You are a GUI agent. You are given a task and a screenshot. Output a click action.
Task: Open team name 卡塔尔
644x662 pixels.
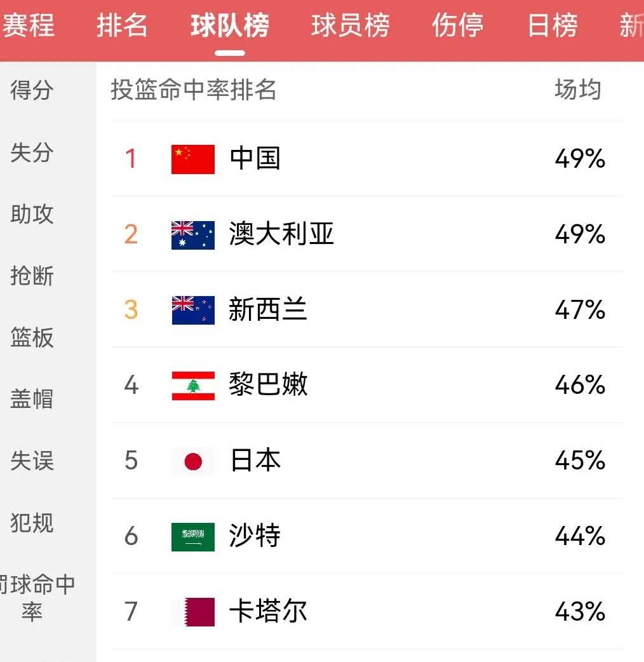[x=268, y=612]
